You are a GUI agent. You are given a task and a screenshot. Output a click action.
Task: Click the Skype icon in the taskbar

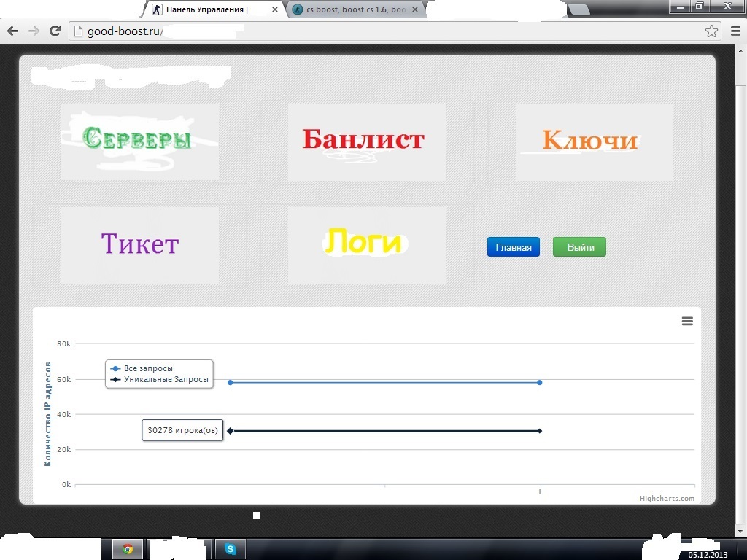[230, 549]
